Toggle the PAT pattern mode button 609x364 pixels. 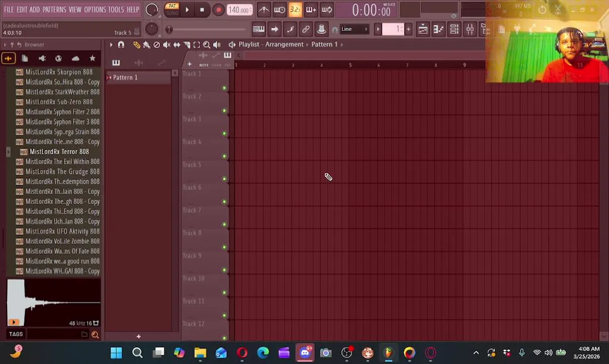point(172,6)
